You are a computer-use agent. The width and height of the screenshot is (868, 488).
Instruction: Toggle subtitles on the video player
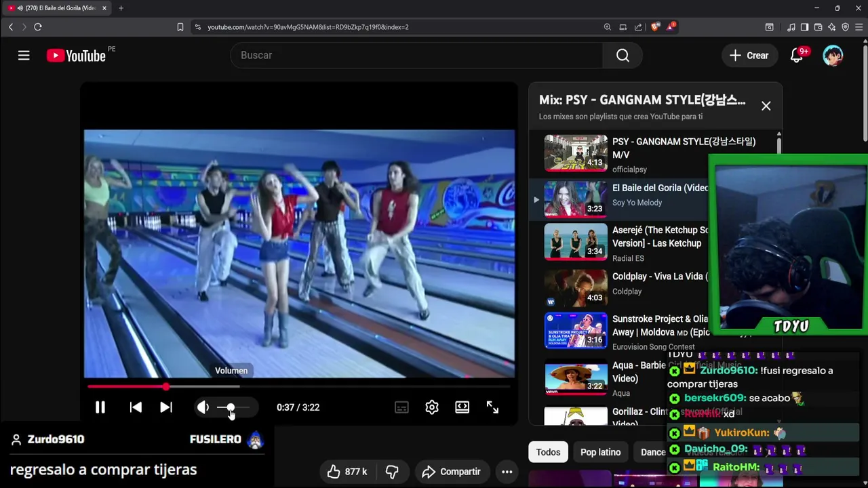pyautogui.click(x=401, y=407)
